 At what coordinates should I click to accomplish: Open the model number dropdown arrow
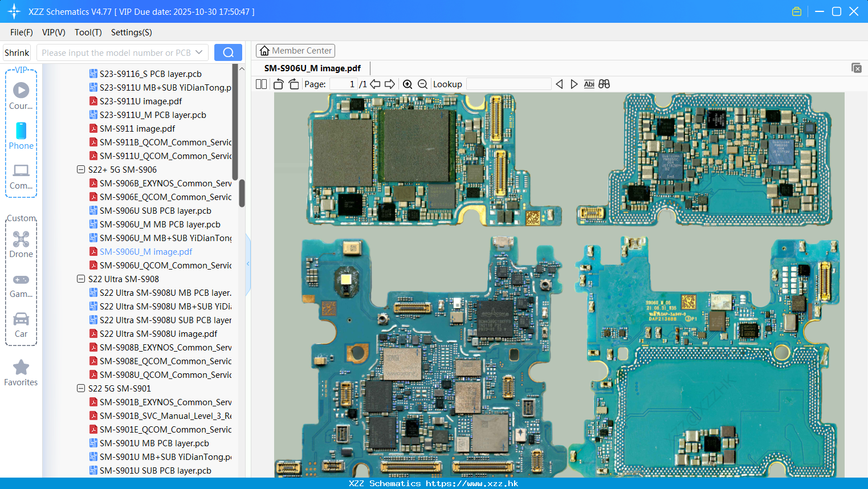coord(199,52)
